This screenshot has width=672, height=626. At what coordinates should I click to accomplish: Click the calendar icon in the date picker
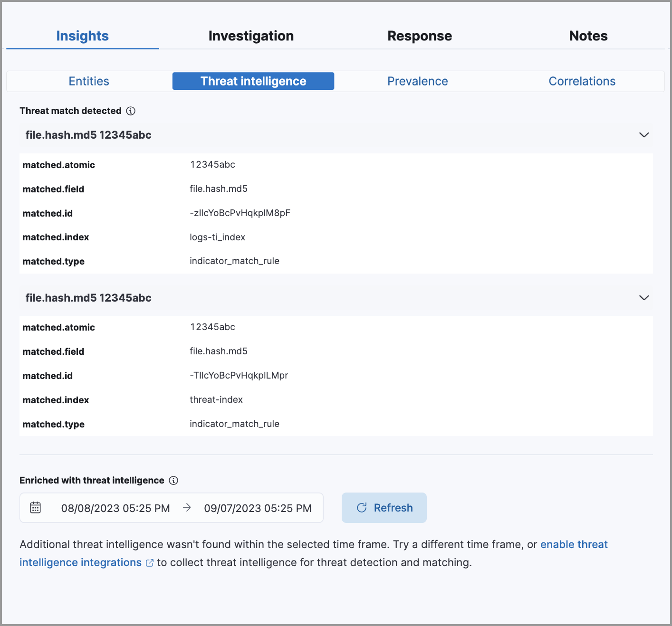click(35, 507)
